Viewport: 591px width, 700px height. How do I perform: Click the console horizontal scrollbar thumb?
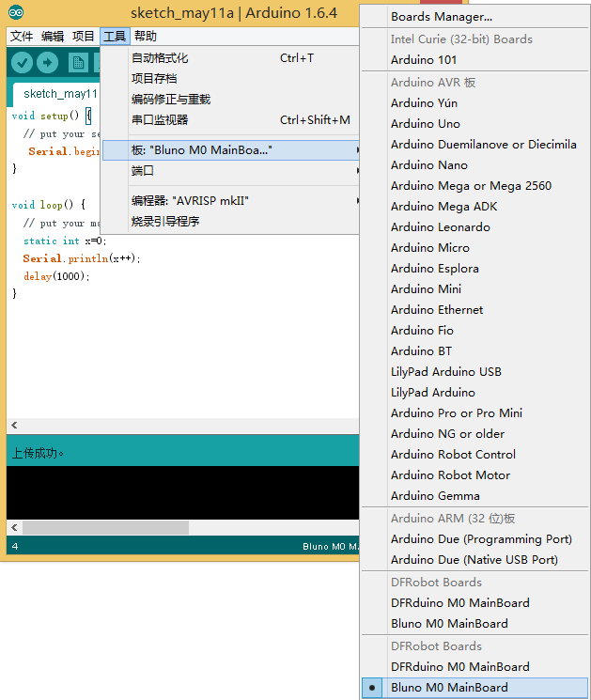pos(106,528)
